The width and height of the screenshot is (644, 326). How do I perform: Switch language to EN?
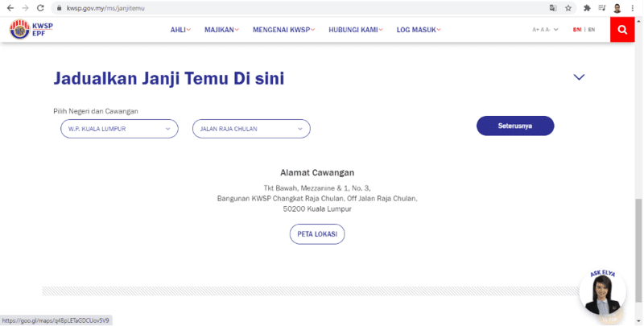pyautogui.click(x=592, y=30)
